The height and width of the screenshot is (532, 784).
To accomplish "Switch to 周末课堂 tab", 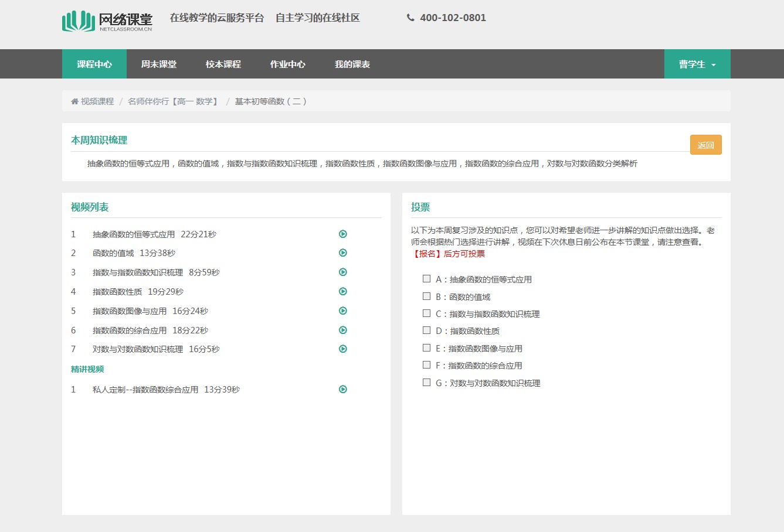I will pyautogui.click(x=158, y=64).
